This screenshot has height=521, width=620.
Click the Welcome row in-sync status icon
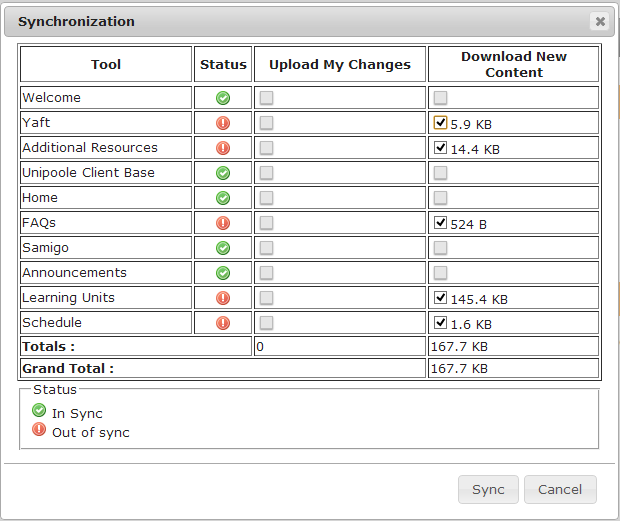pos(223,98)
